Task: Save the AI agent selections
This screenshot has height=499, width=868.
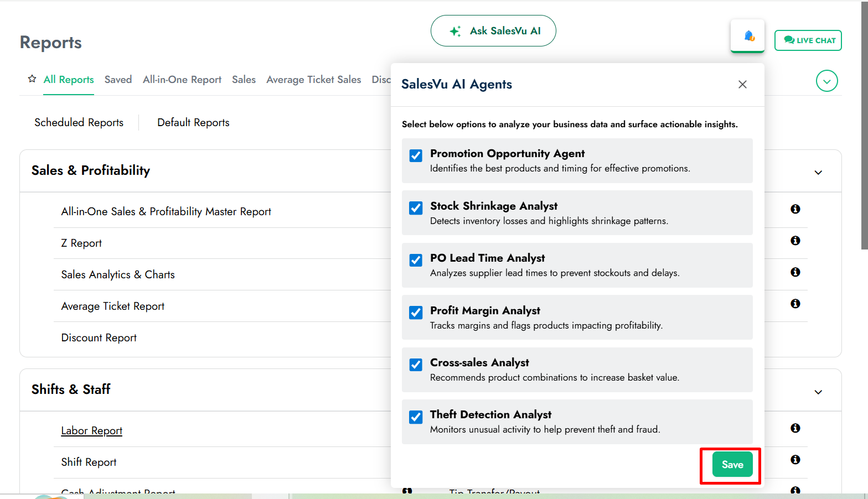Action: (x=732, y=465)
